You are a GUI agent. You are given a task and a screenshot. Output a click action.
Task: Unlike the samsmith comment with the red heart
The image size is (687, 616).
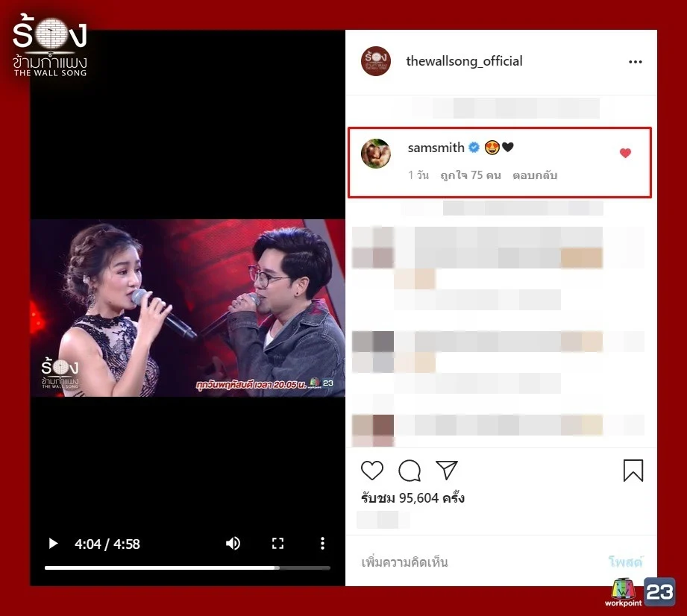625,154
